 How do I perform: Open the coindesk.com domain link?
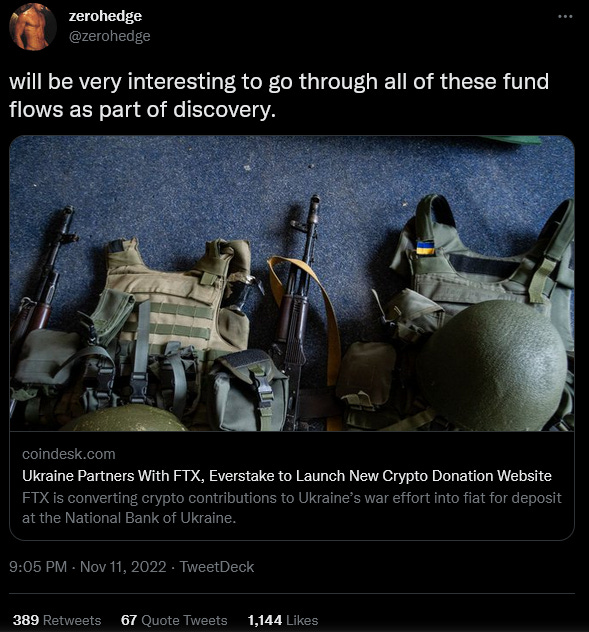69,454
